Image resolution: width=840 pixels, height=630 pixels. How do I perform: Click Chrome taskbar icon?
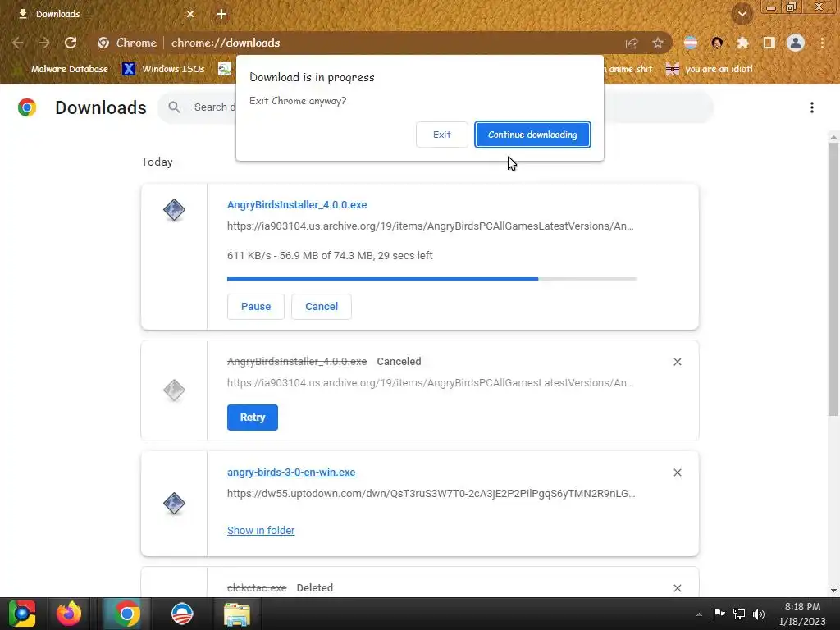[127, 614]
